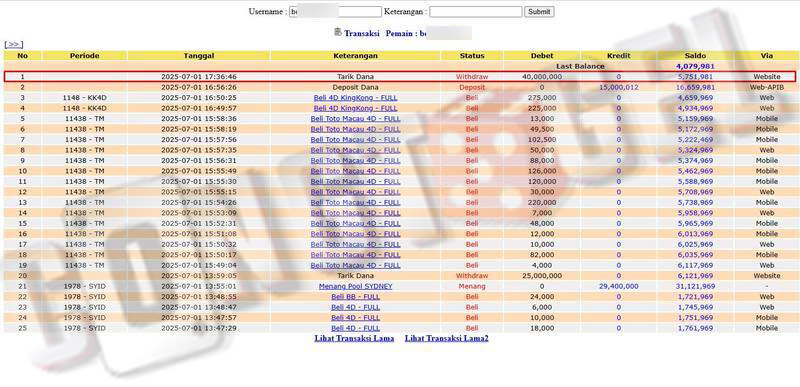Click the Saldo column header
The image size is (800, 387).
pos(695,56)
